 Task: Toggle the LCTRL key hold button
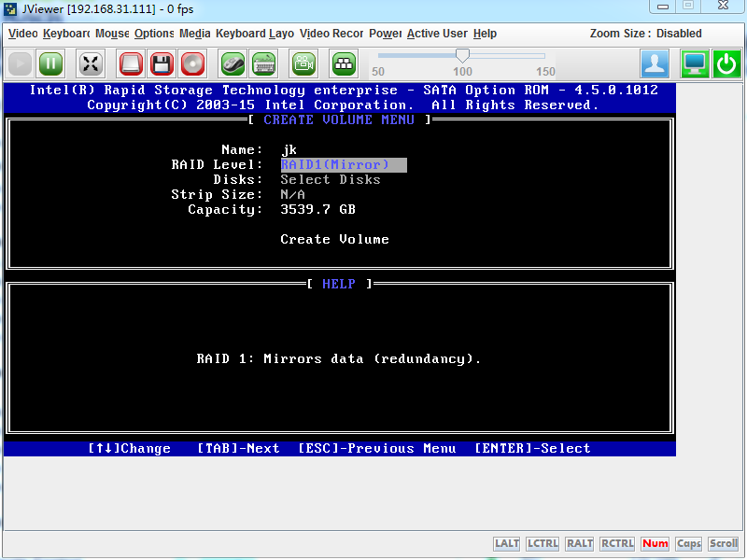coord(542,543)
